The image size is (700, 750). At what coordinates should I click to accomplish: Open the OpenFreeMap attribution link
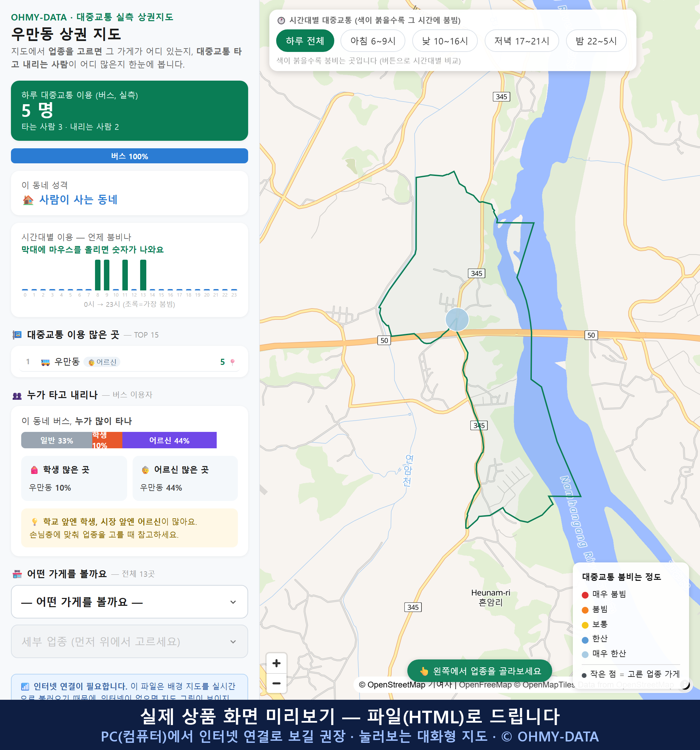pos(485,684)
